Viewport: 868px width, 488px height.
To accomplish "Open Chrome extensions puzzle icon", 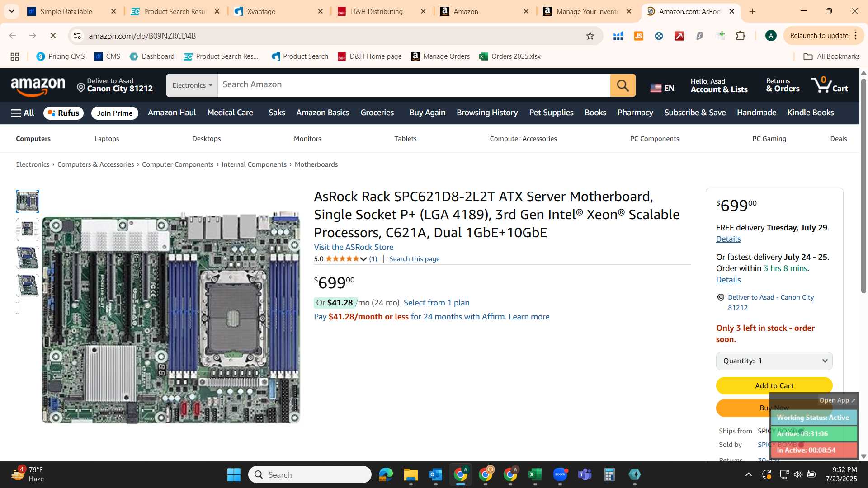I will pos(741,36).
